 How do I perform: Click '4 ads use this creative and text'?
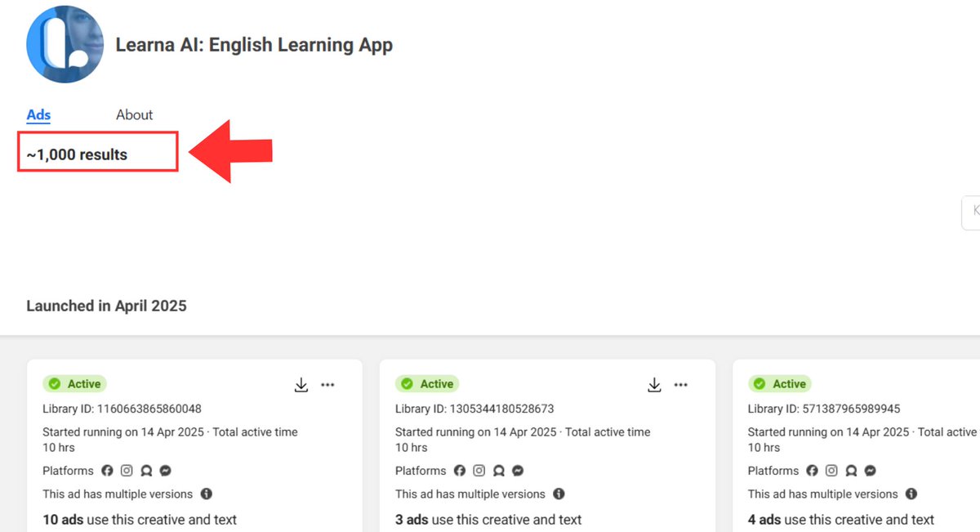click(x=841, y=520)
